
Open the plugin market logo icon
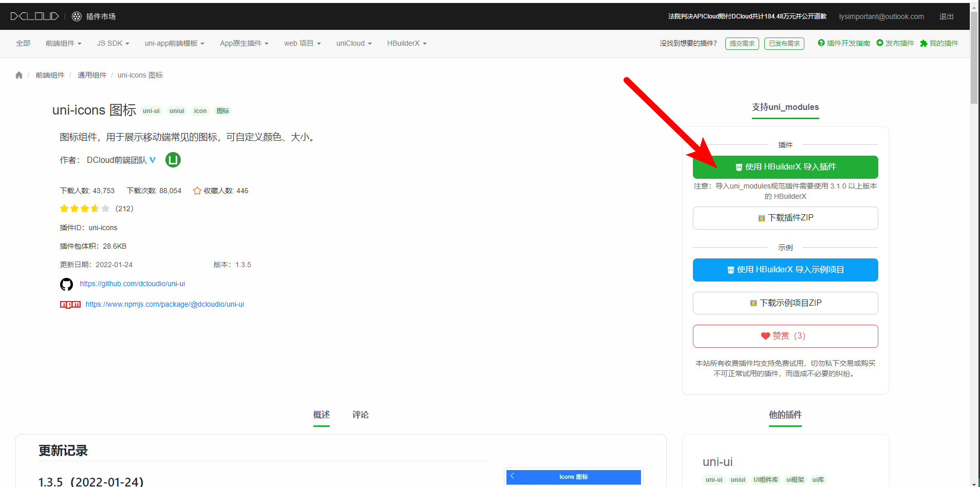coord(77,16)
